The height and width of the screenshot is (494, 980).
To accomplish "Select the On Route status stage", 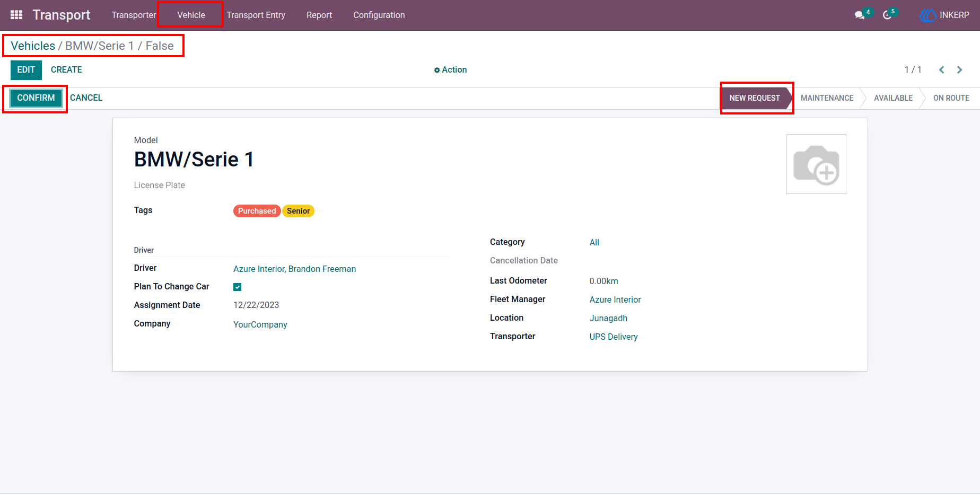I will click(x=951, y=98).
